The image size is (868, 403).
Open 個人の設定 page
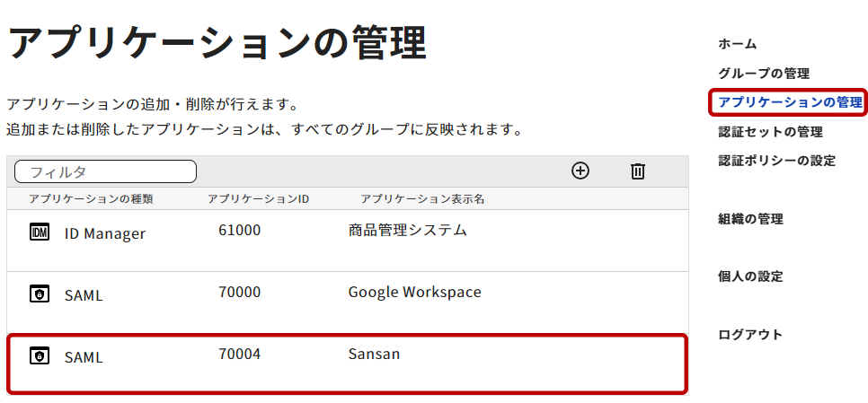pos(750,276)
